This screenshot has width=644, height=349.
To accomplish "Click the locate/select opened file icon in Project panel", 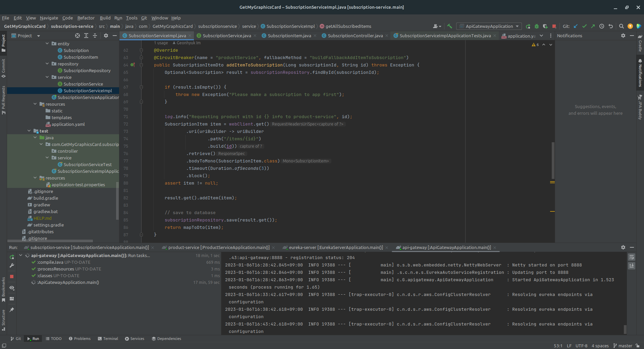I will [x=77, y=36].
